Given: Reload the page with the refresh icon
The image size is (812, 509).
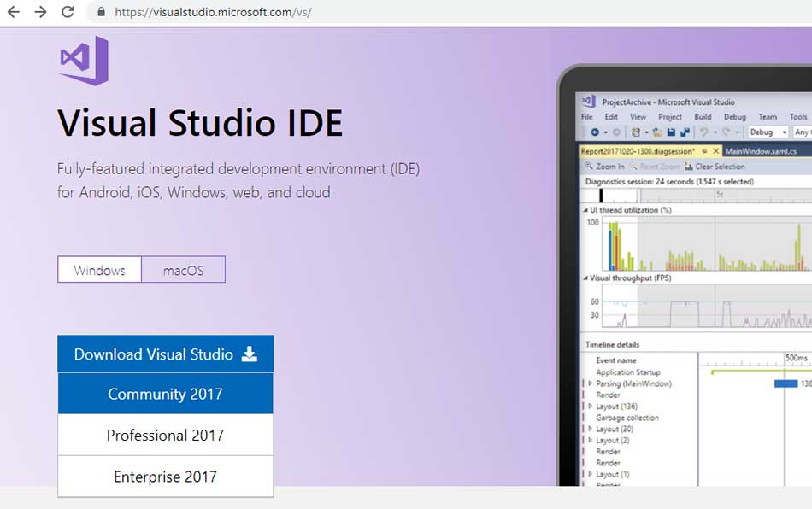Looking at the screenshot, I should 68,13.
